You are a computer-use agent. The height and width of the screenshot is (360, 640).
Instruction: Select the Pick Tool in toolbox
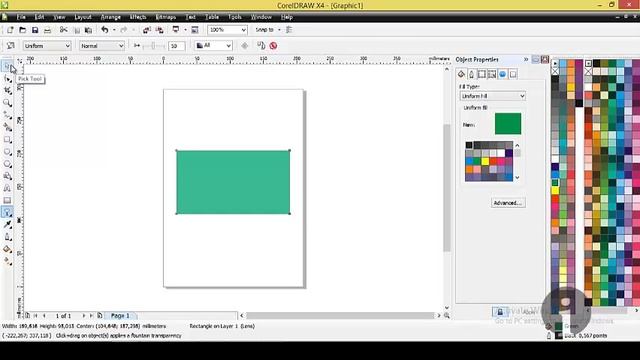tap(7, 66)
